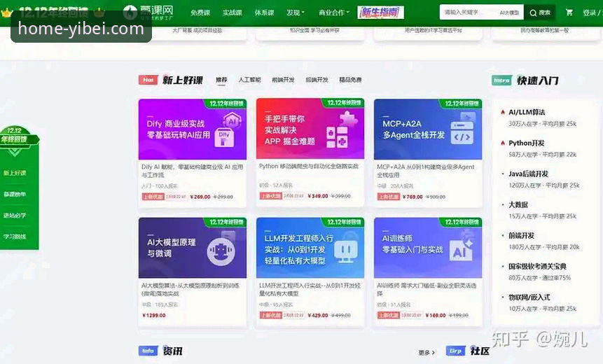Click the ¥169.00 price on AI训练师 course
This screenshot has width=603, height=364.
point(436,315)
